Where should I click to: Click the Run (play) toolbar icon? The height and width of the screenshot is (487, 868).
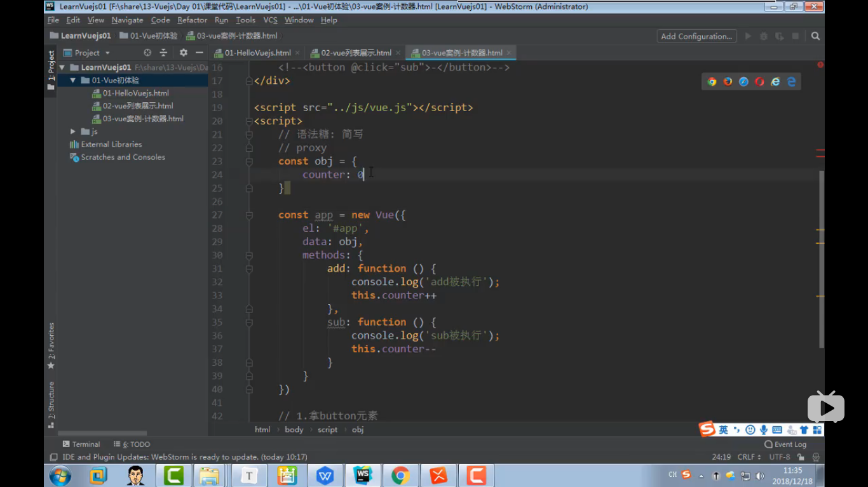click(748, 36)
